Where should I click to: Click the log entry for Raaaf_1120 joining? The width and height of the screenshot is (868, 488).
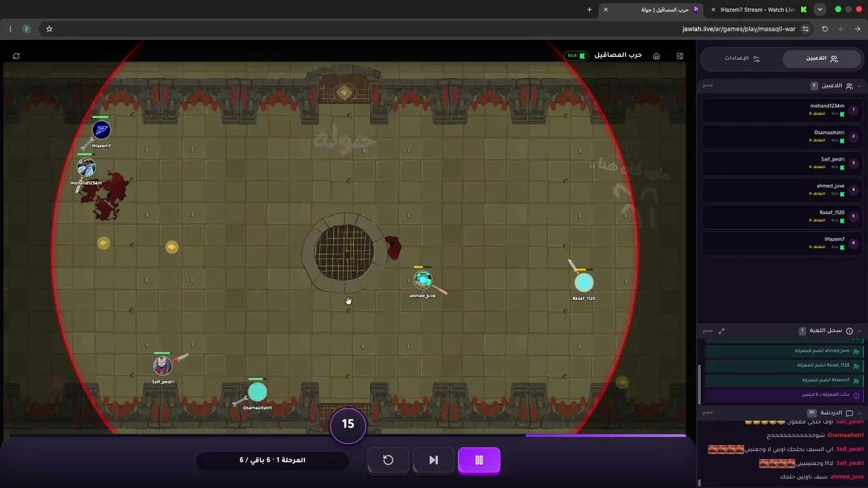[x=784, y=365]
